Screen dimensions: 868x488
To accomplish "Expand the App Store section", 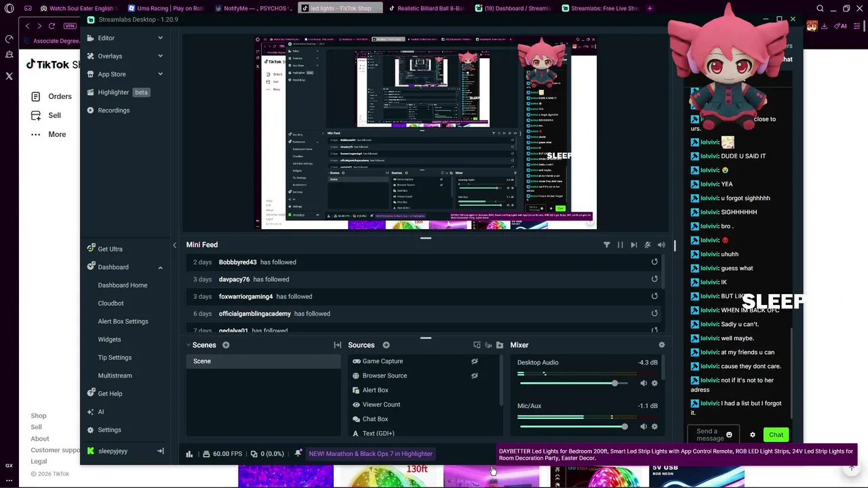I will [x=161, y=74].
